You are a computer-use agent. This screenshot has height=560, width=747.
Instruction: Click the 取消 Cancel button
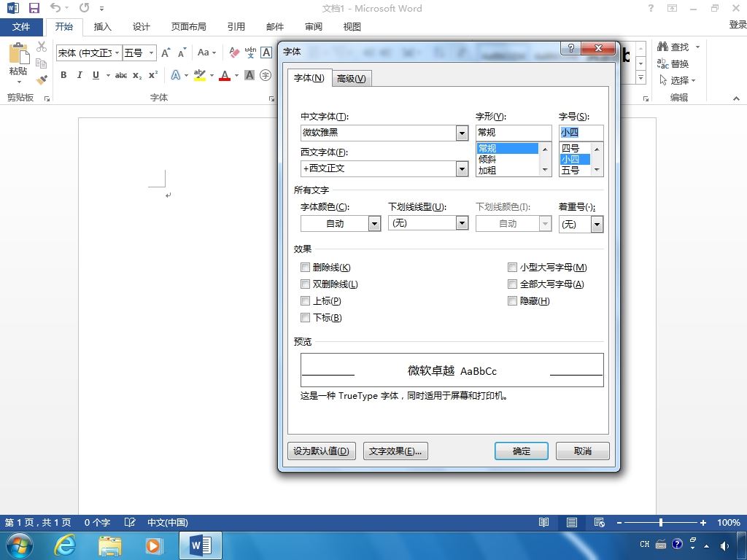(582, 451)
